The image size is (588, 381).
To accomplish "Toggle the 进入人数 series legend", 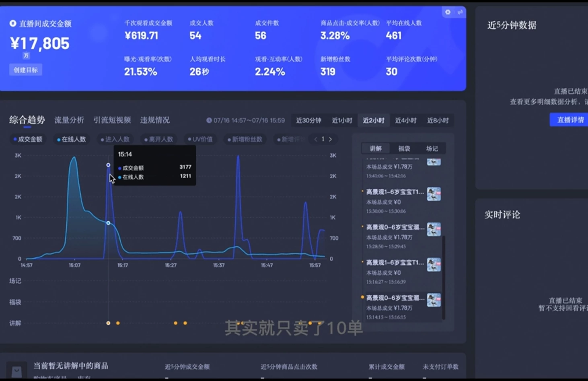I will (115, 139).
